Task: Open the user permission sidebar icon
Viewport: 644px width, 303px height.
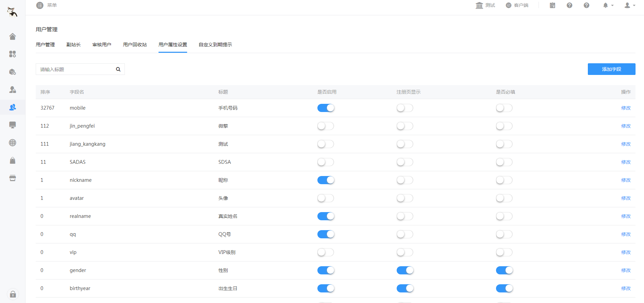Action: [x=13, y=90]
